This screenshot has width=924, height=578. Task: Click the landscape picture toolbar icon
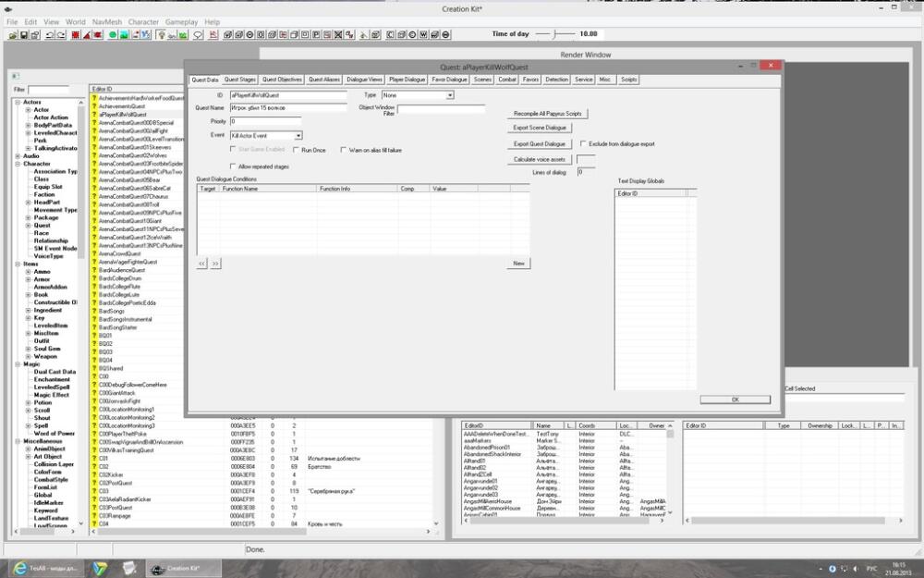[x=124, y=35]
